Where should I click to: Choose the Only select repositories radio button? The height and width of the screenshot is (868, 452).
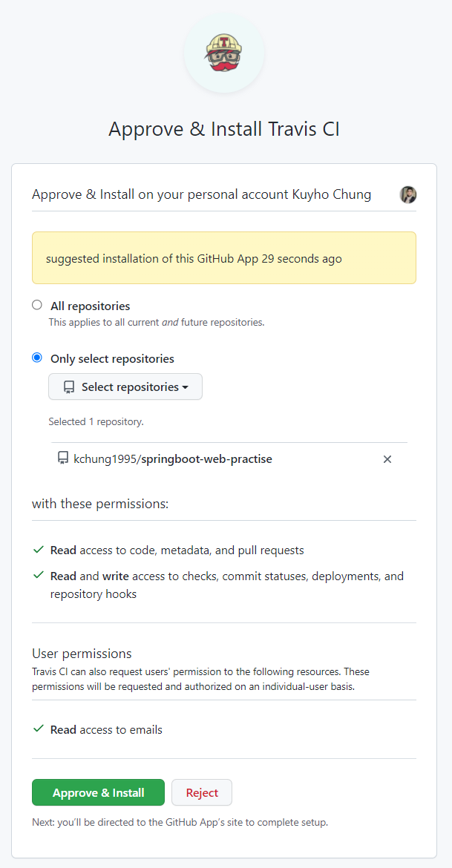tap(37, 358)
